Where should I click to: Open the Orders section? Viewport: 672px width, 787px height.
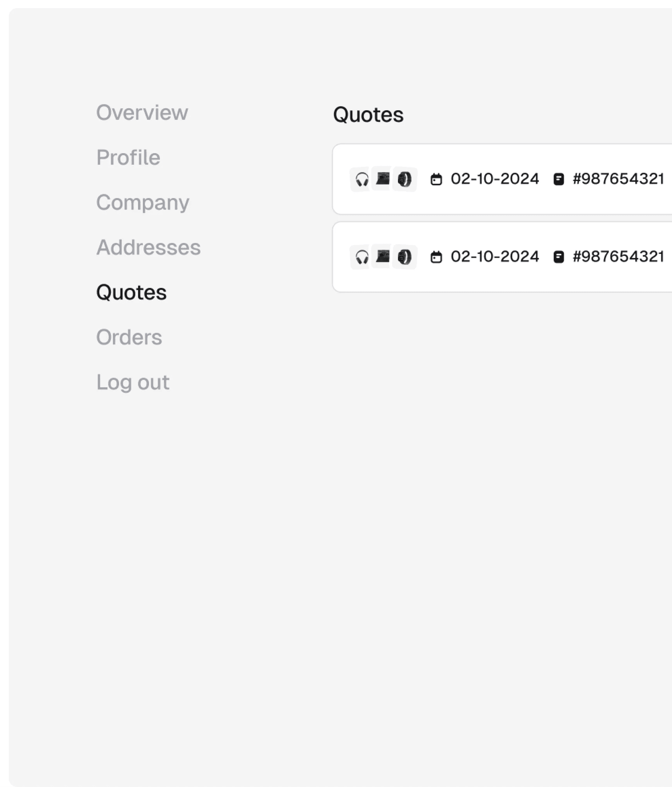pos(129,337)
